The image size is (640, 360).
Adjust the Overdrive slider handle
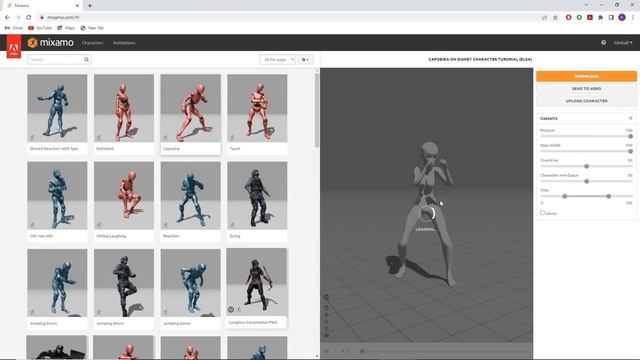[x=587, y=166]
